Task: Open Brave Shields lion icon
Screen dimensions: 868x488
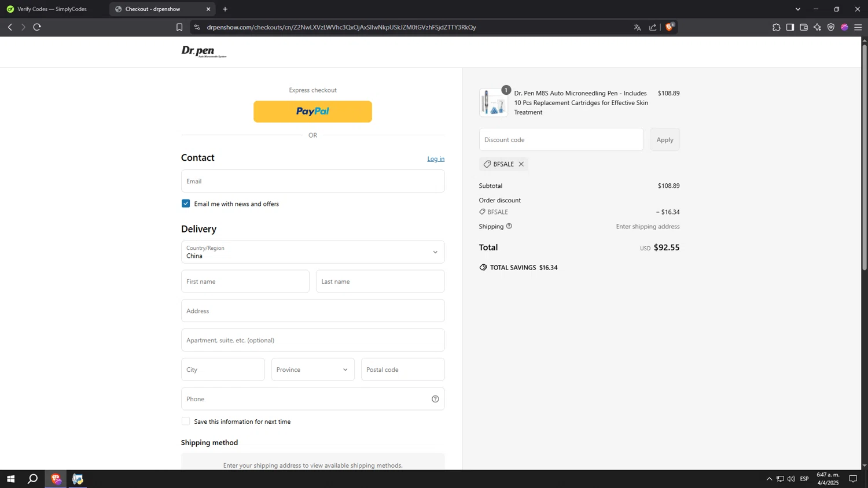Action: [670, 27]
